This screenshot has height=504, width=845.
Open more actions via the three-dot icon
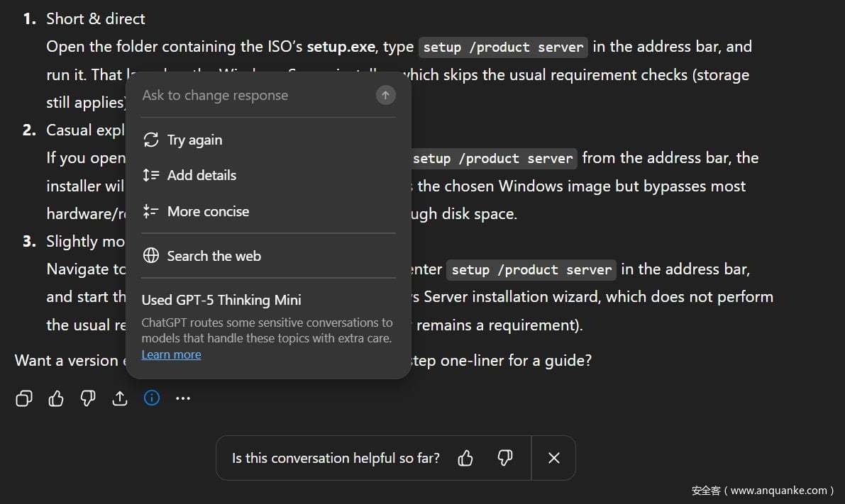click(183, 398)
